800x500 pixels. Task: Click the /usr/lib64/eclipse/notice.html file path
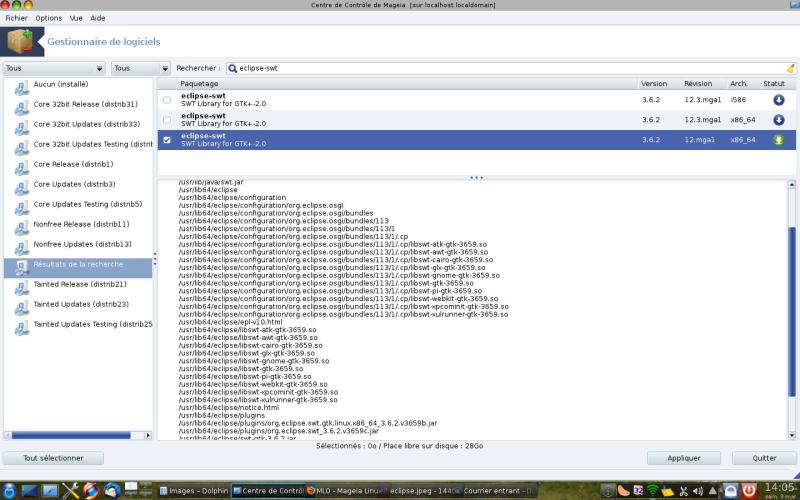point(229,408)
